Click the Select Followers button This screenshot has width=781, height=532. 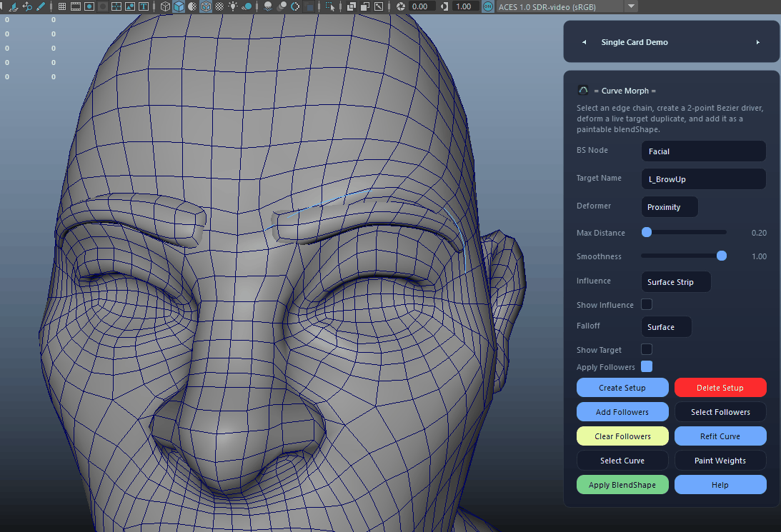[720, 412]
